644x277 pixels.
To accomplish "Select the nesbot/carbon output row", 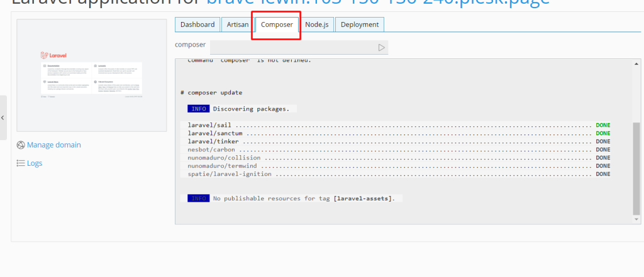I will [x=396, y=149].
